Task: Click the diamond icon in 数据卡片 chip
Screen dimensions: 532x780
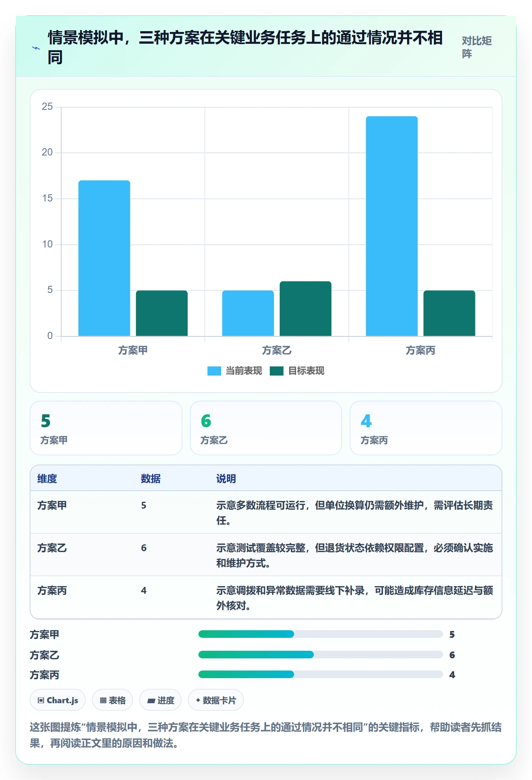Action: click(198, 700)
